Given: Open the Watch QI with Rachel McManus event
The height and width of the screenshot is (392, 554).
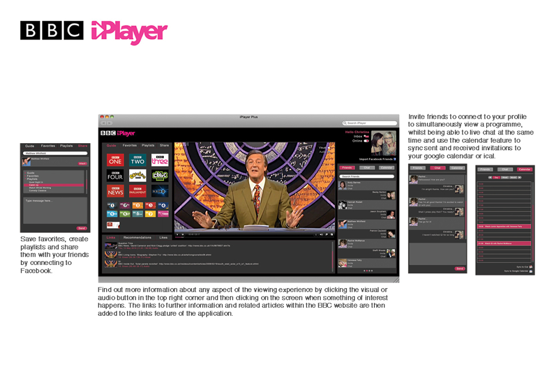Looking at the screenshot, I should (504, 244).
